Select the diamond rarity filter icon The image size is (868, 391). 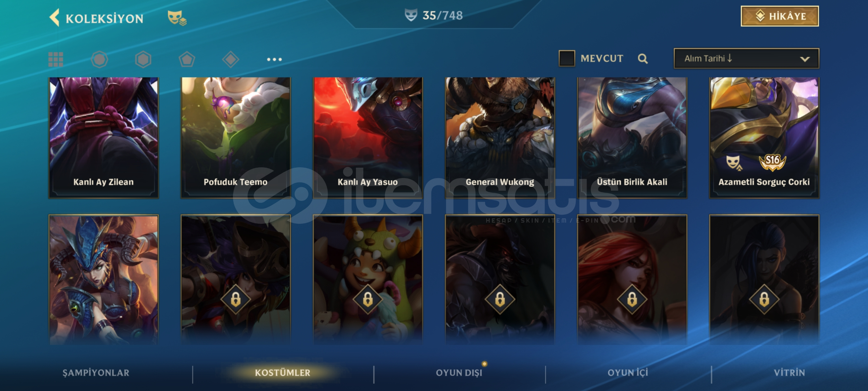[x=231, y=59]
